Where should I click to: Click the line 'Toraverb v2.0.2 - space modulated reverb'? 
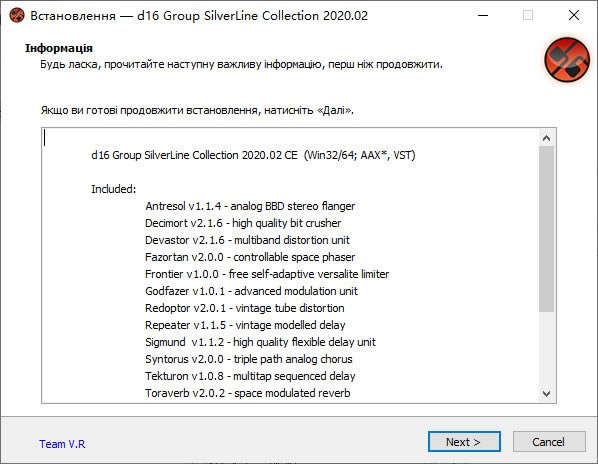coord(248,393)
